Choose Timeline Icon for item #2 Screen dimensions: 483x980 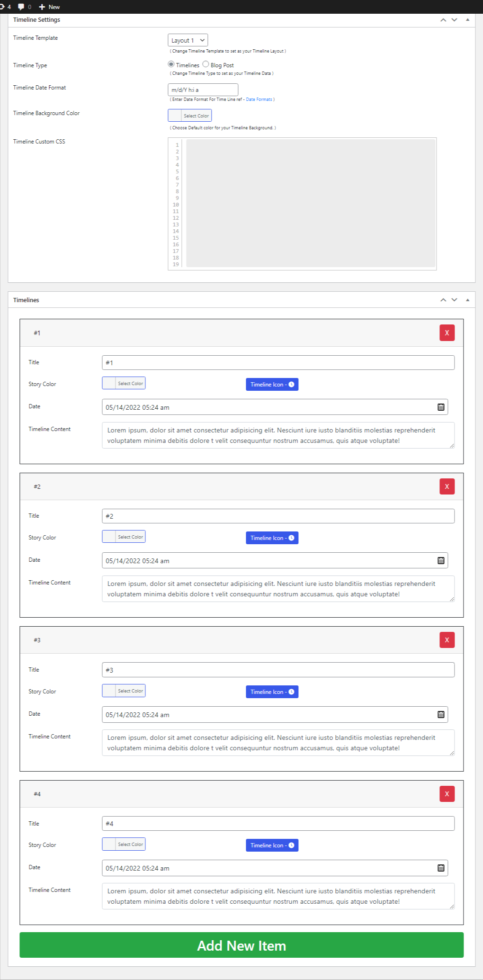[272, 538]
